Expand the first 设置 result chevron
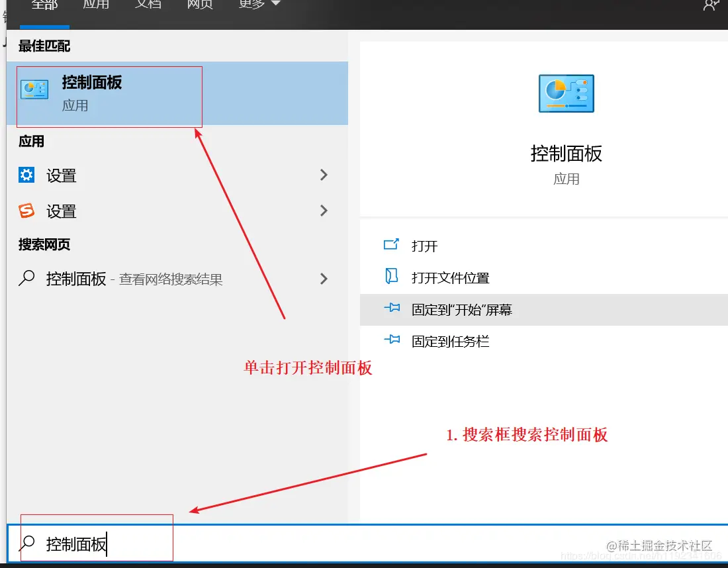 coord(324,175)
